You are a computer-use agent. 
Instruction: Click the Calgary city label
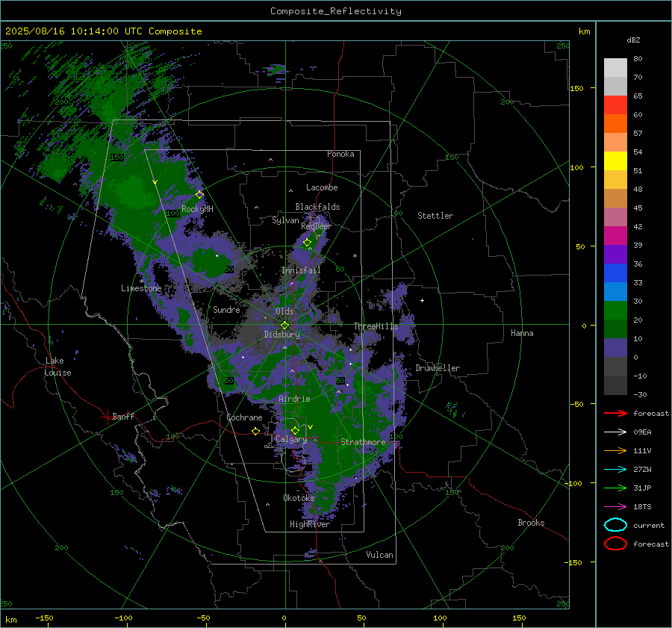[x=291, y=439]
